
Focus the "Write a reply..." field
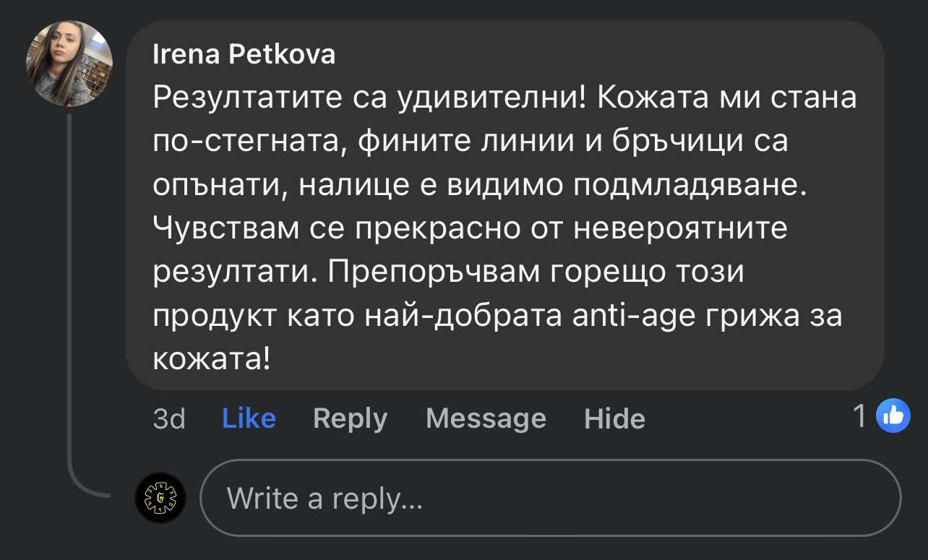click(549, 498)
